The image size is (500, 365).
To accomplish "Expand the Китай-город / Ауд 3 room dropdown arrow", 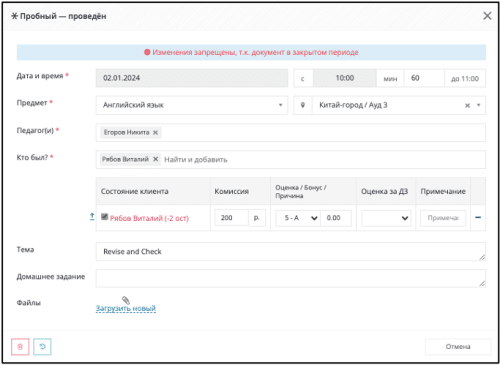I will point(478,105).
